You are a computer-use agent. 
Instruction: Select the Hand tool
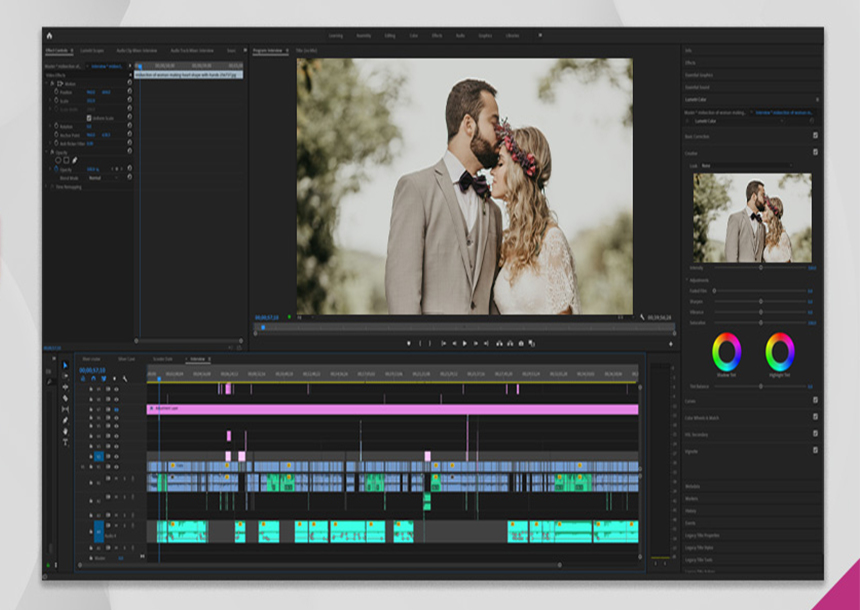click(x=65, y=431)
